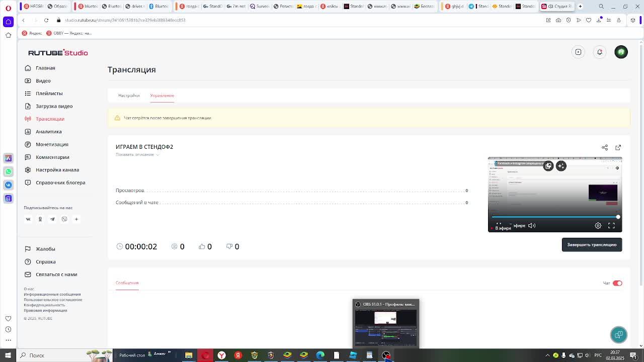This screenshot has height=362, width=644.
Task: Open the Информационные сообщения link
Action: coord(52,294)
